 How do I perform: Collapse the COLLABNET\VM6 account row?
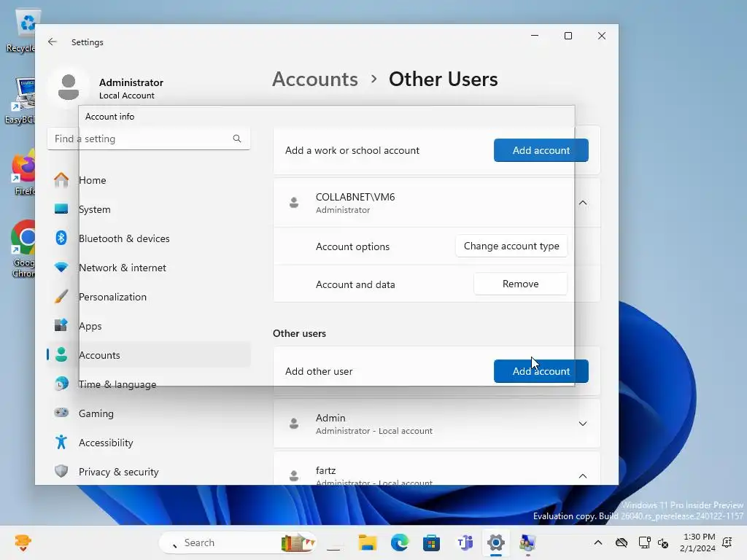click(583, 203)
